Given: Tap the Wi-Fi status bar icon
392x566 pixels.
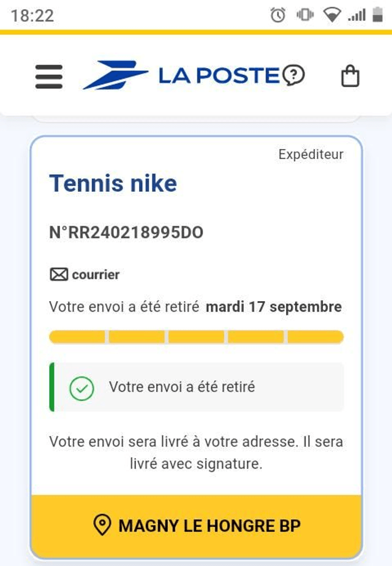Looking at the screenshot, I should tap(332, 15).
